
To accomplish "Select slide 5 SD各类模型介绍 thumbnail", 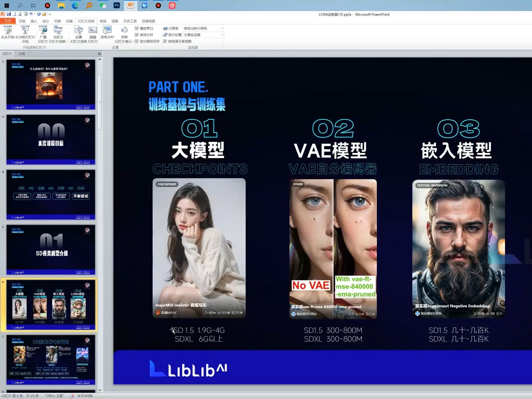I will 51,249.
